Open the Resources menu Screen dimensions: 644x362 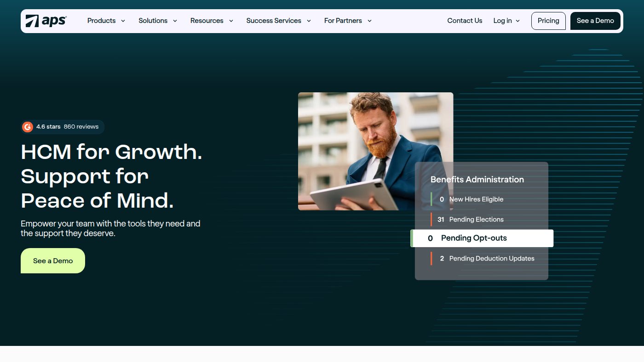(207, 21)
